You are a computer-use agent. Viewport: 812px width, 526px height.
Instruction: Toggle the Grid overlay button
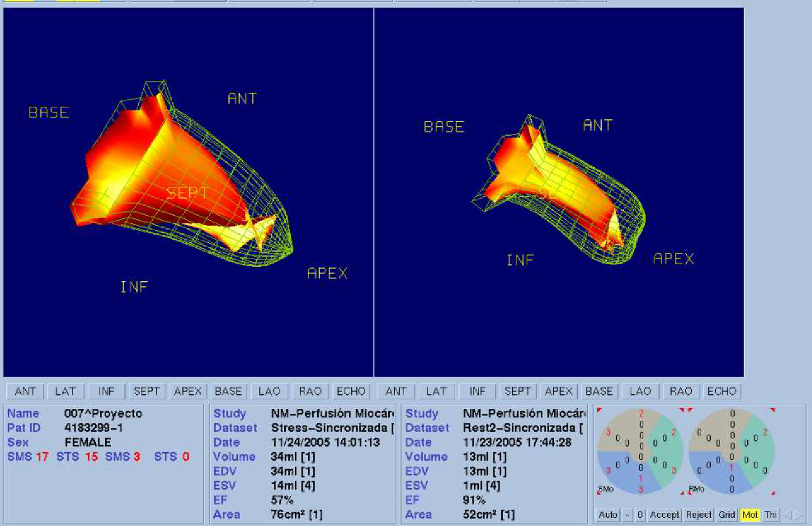click(726, 515)
